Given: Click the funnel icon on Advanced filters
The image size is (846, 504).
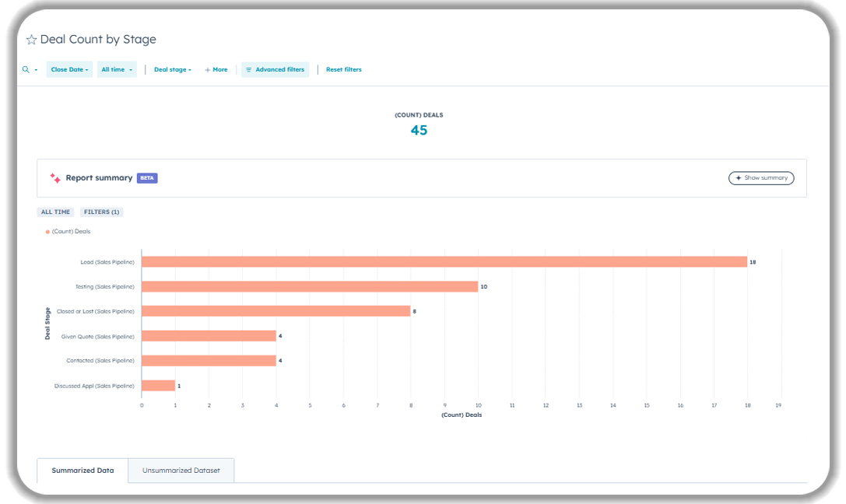Looking at the screenshot, I should click(x=248, y=69).
